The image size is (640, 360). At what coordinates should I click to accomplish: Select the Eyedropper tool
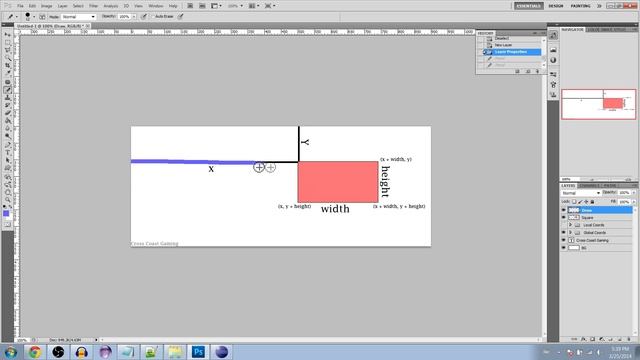tap(7, 72)
